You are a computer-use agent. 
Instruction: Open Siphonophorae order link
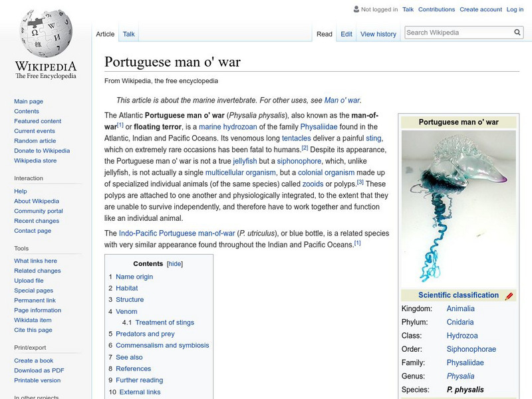pos(471,349)
